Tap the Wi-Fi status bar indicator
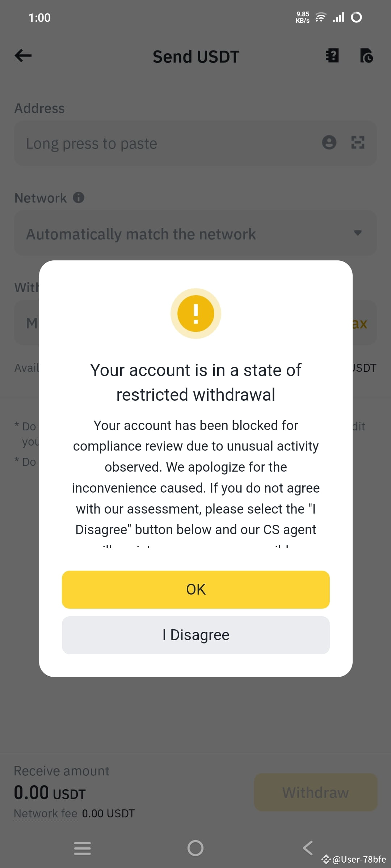The width and height of the screenshot is (391, 868). tap(320, 16)
